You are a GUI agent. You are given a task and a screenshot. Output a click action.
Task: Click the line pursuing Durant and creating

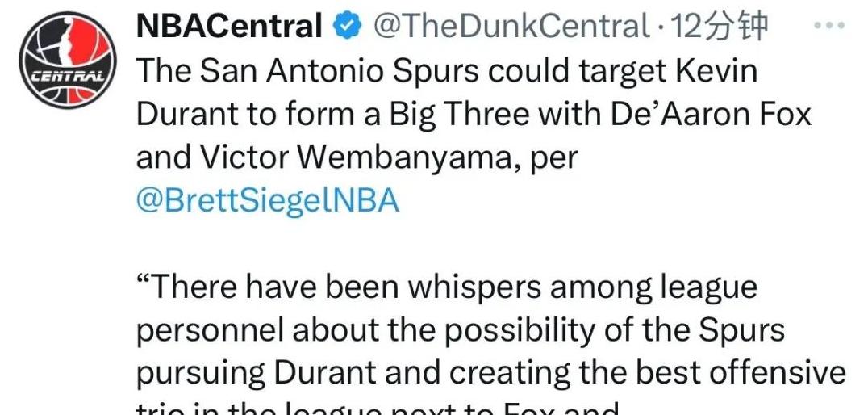(490, 374)
